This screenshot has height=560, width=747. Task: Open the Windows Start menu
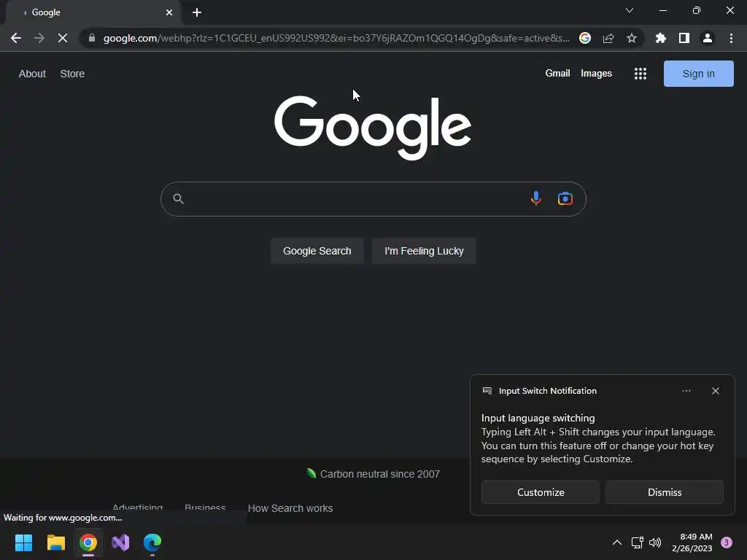coord(23,542)
